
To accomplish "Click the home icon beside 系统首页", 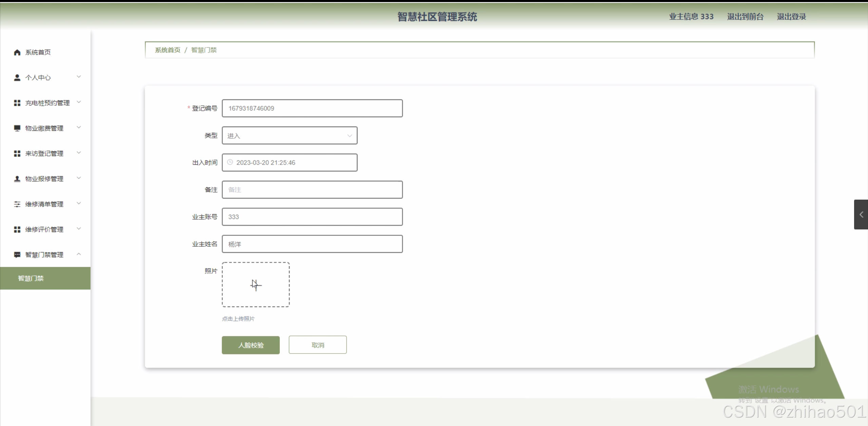I will (x=17, y=52).
